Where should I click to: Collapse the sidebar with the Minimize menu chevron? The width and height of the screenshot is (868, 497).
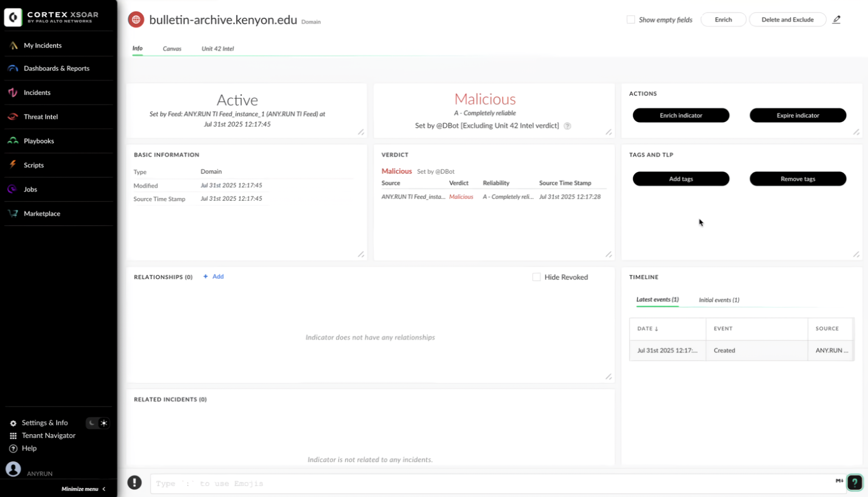104,489
